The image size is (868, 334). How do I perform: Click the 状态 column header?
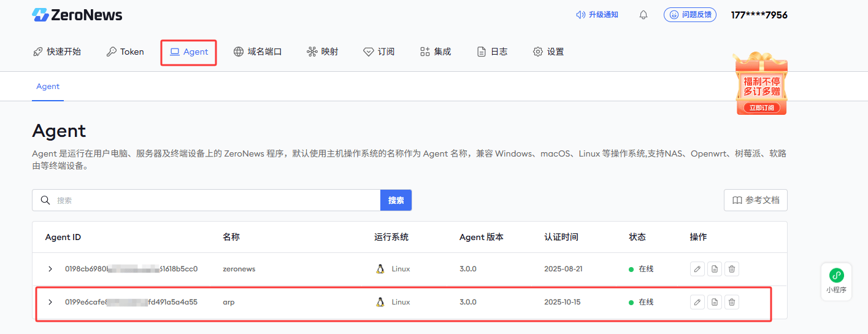point(637,237)
